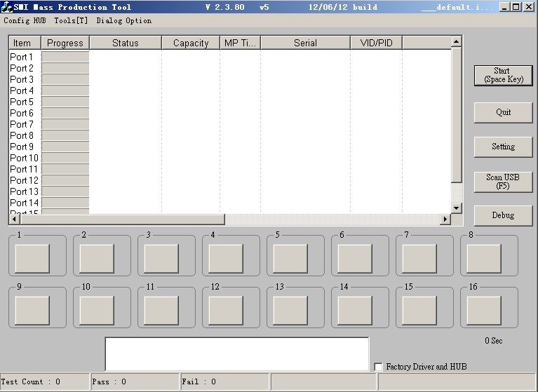This screenshot has height=392, width=538.
Task: Click port slot 15 status box
Action: click(419, 311)
